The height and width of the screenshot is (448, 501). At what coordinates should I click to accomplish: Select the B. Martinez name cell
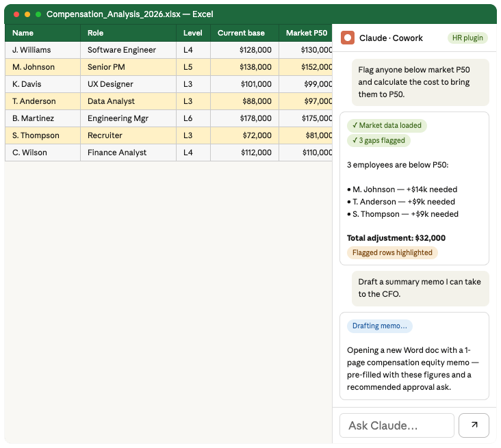(42, 118)
